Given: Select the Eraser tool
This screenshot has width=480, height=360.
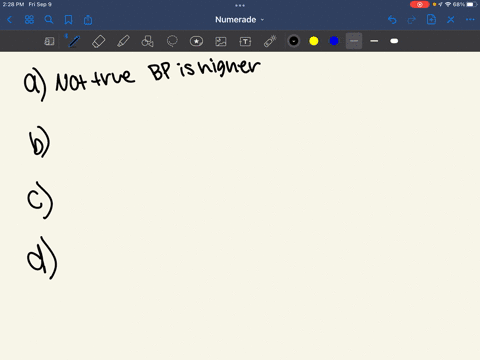Looking at the screenshot, I should 98,41.
